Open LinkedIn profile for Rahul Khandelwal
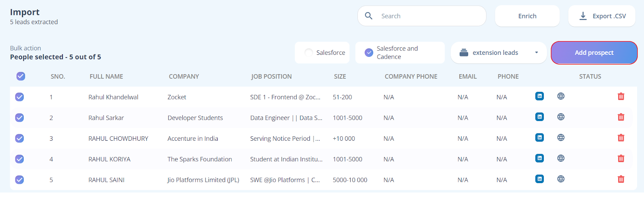 coord(539,96)
